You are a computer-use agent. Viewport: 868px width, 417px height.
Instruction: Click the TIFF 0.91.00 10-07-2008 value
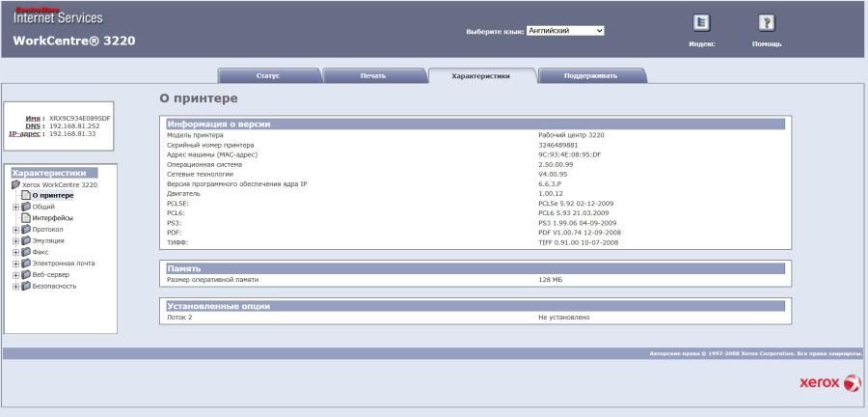coord(579,242)
